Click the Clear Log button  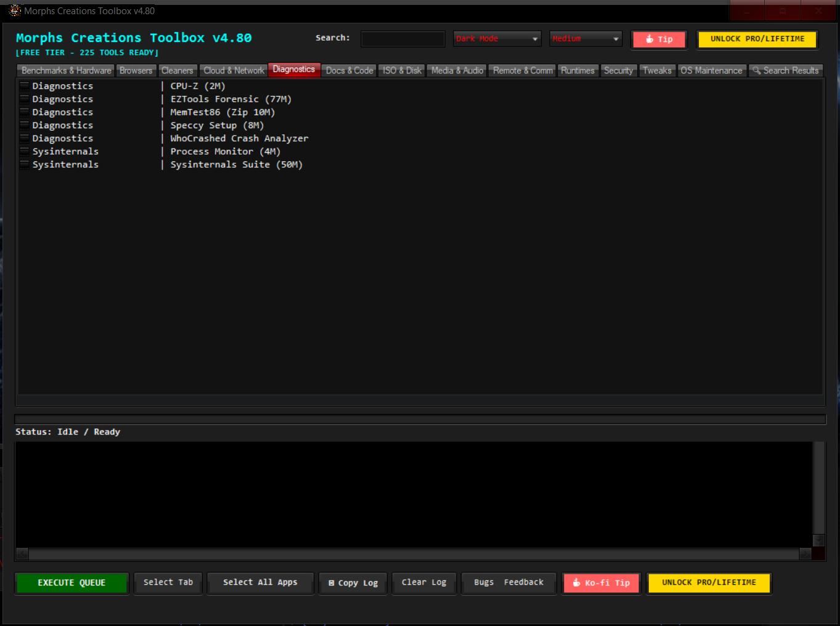(424, 582)
